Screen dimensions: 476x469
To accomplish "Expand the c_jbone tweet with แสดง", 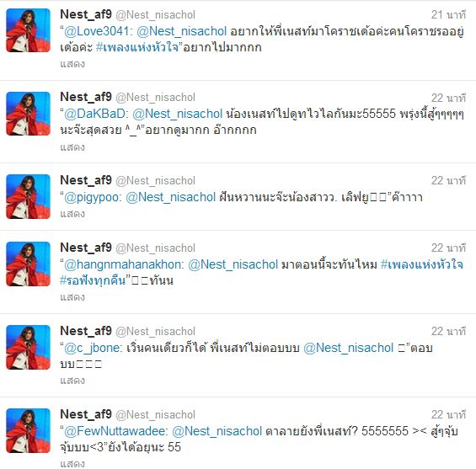I will tap(72, 381).
